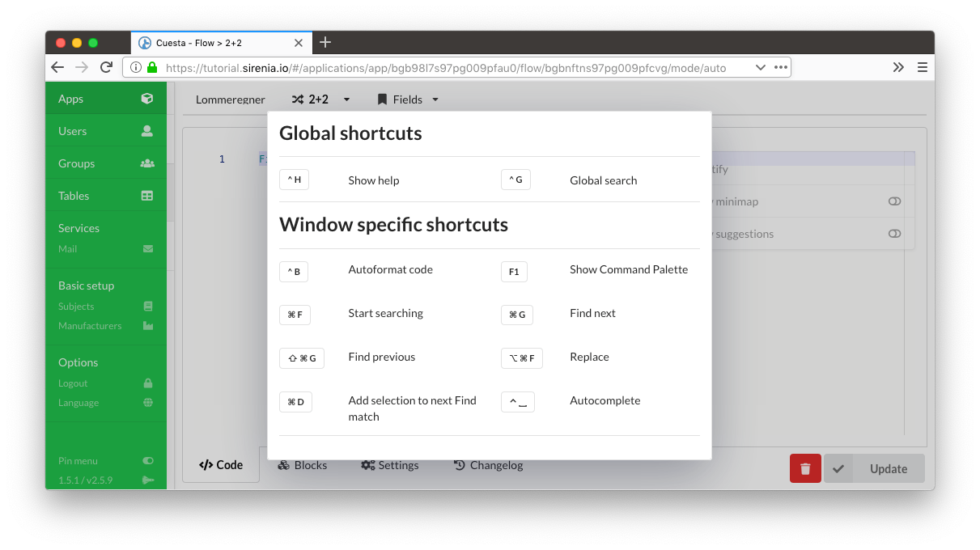980x550 pixels.
Task: Expand the address bar history chevron
Action: click(x=760, y=67)
